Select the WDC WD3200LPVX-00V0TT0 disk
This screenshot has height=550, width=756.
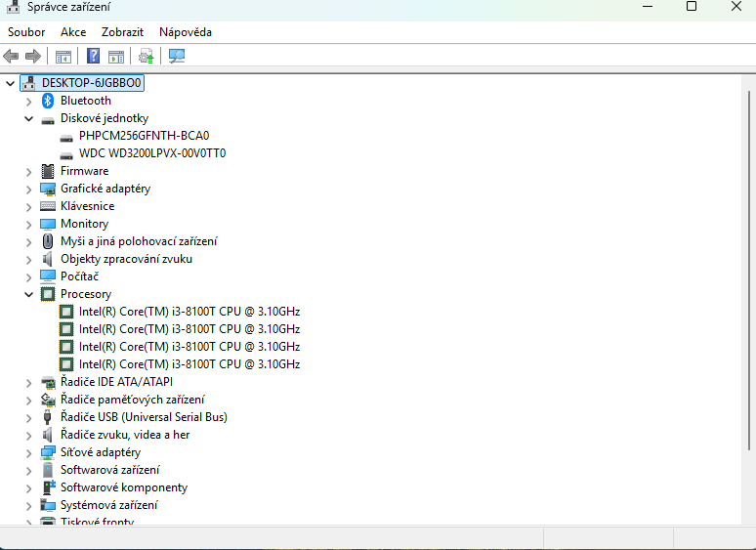pos(152,153)
